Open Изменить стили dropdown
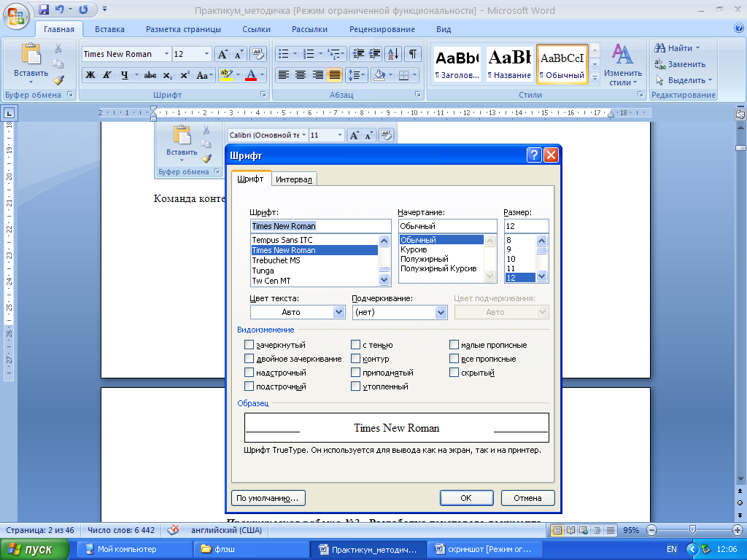This screenshot has width=747, height=560. point(623,65)
